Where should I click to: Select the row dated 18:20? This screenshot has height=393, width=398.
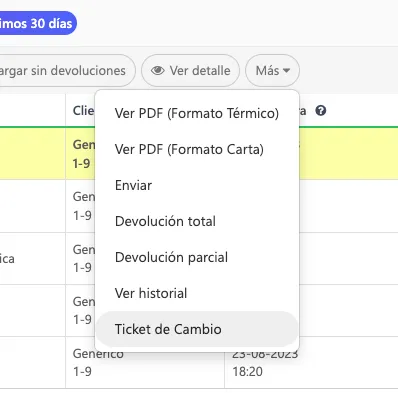coord(199,363)
